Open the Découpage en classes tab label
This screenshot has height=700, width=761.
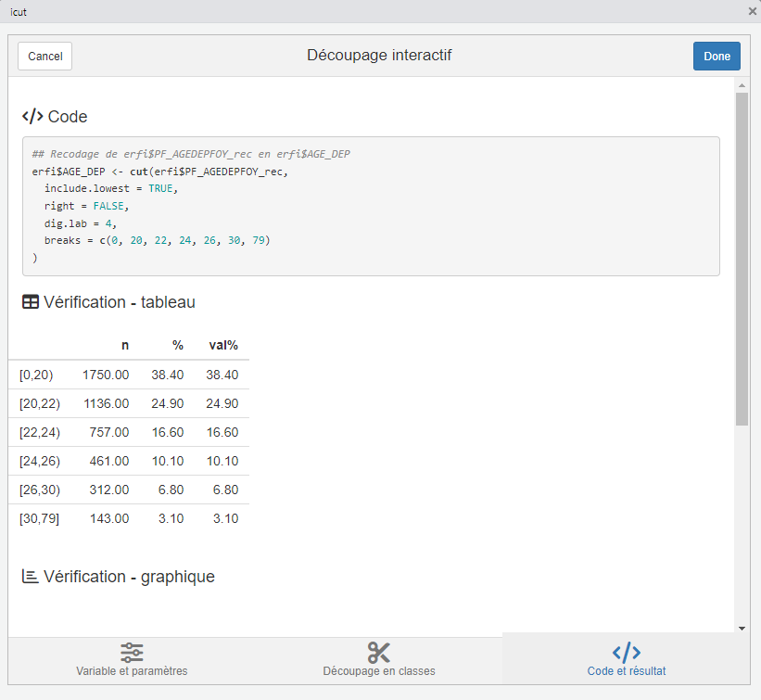point(378,671)
